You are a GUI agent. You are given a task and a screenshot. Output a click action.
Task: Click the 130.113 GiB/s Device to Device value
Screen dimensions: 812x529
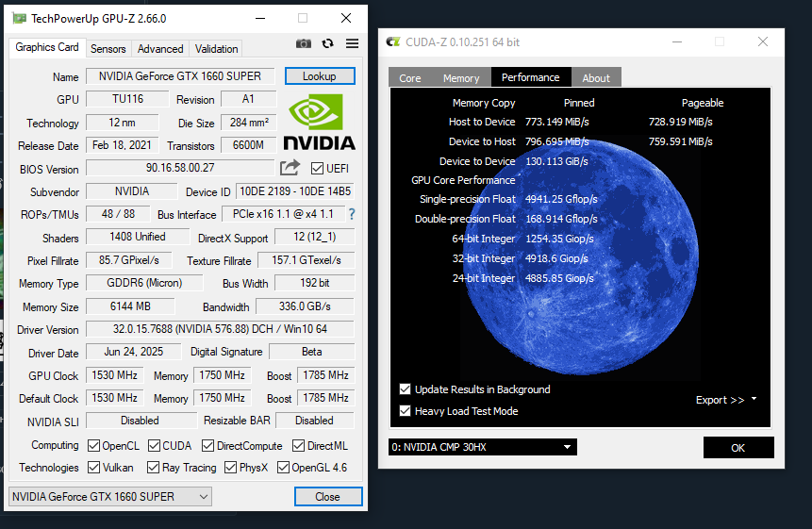(556, 161)
